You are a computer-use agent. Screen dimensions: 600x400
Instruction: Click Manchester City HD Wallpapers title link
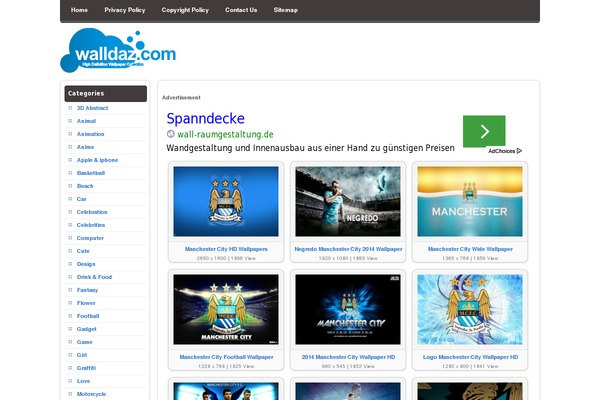click(226, 249)
